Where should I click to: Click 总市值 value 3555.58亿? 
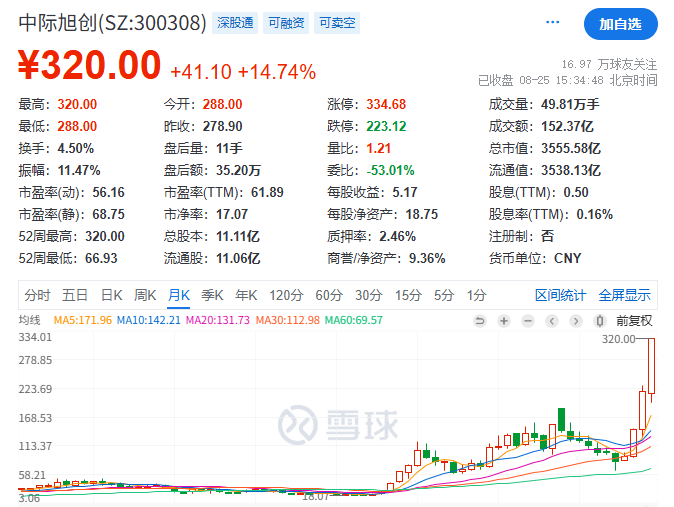coord(570,149)
